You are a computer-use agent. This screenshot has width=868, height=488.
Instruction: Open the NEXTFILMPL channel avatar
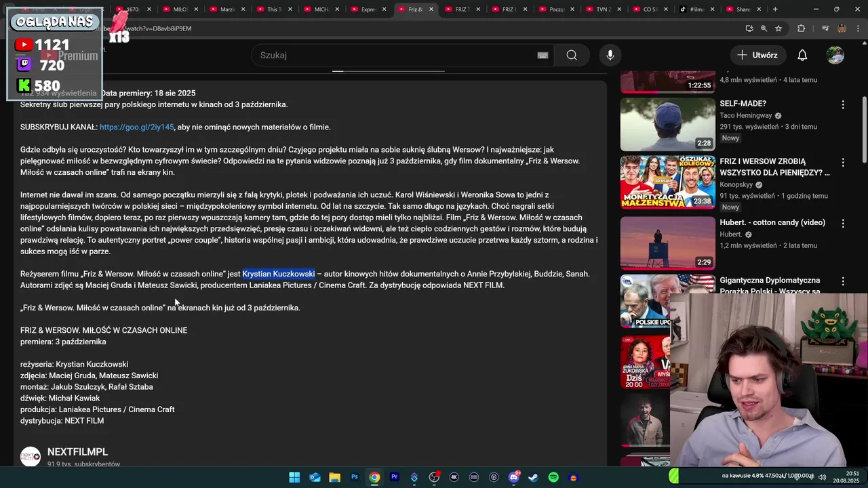coord(31,456)
